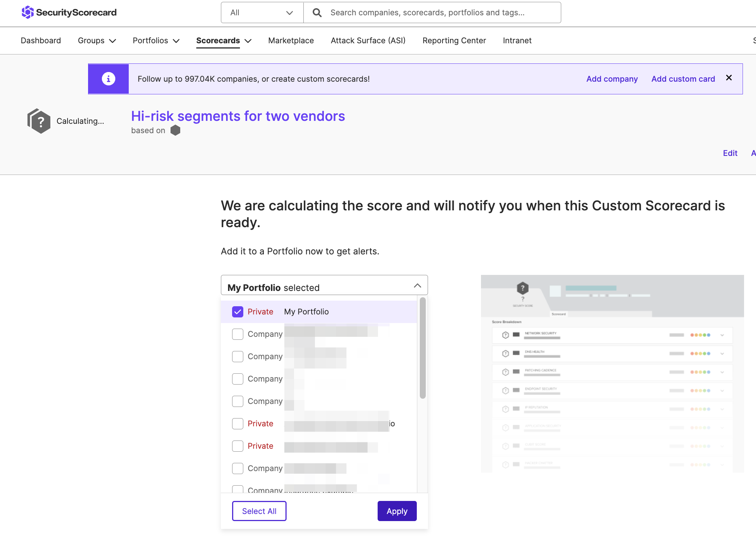This screenshot has height=558, width=756.
Task: Open the Hi-risk segments for two vendors title
Action: point(238,116)
